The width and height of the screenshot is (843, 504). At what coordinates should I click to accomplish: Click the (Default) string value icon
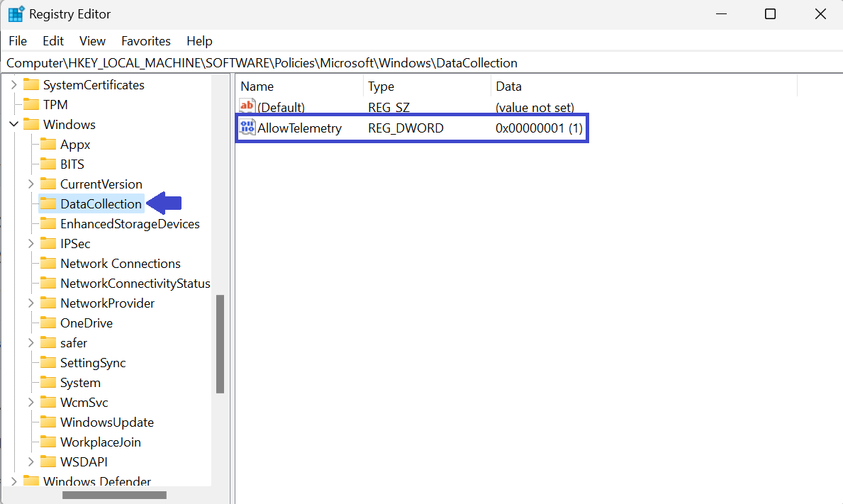[x=247, y=107]
